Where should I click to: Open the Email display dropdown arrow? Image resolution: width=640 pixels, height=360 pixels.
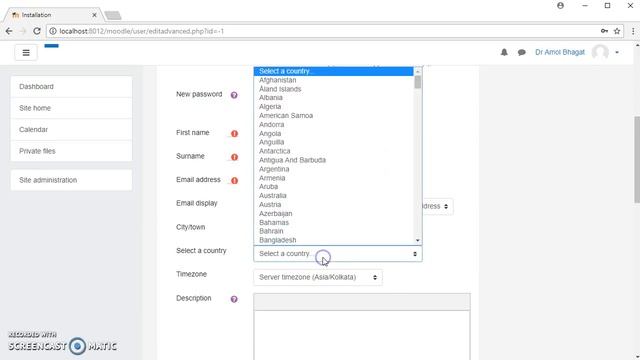click(446, 207)
